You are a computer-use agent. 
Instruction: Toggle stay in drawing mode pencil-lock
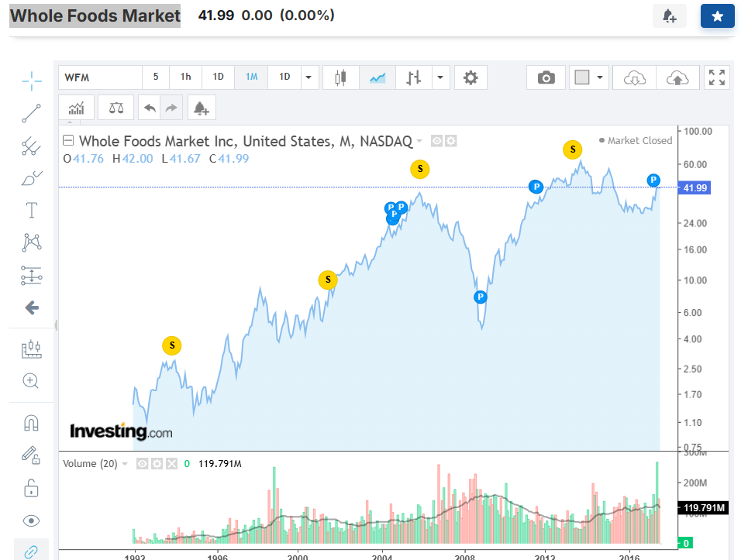point(32,455)
